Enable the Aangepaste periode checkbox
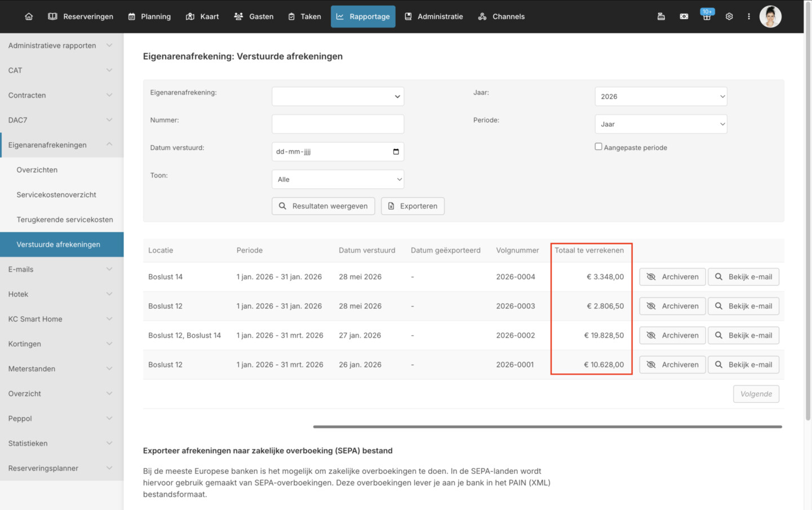The image size is (812, 510). (x=598, y=147)
